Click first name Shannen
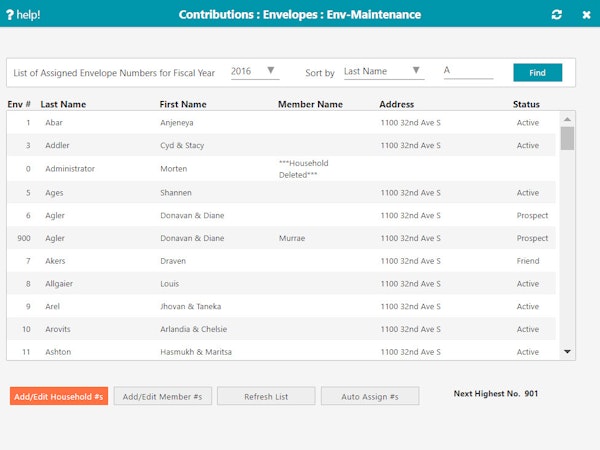600x450 pixels. (x=176, y=193)
